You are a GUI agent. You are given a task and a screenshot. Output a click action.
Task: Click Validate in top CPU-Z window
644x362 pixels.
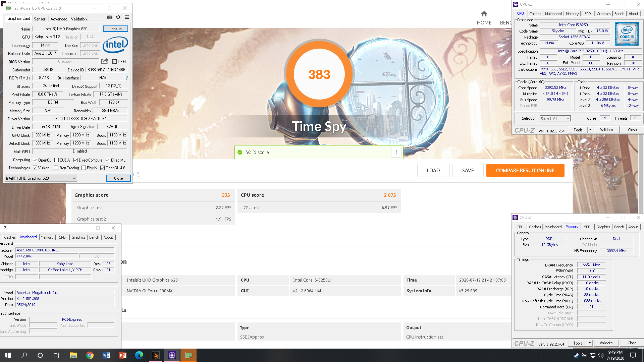coord(606,130)
